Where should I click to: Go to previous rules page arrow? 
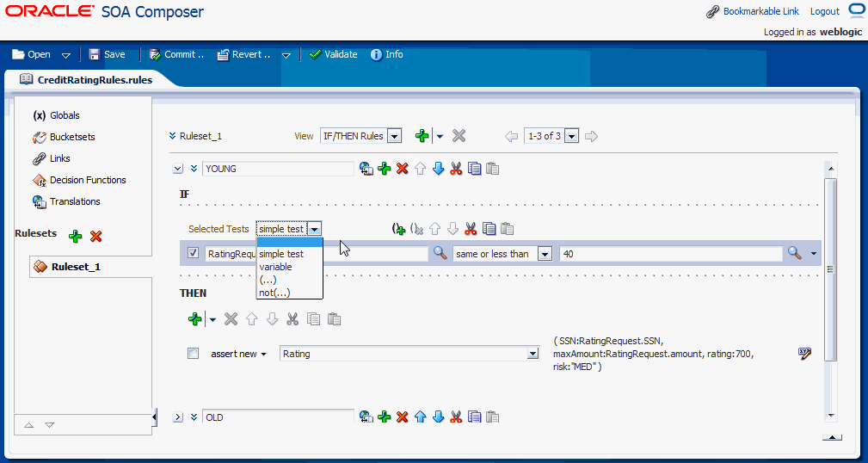[x=511, y=136]
